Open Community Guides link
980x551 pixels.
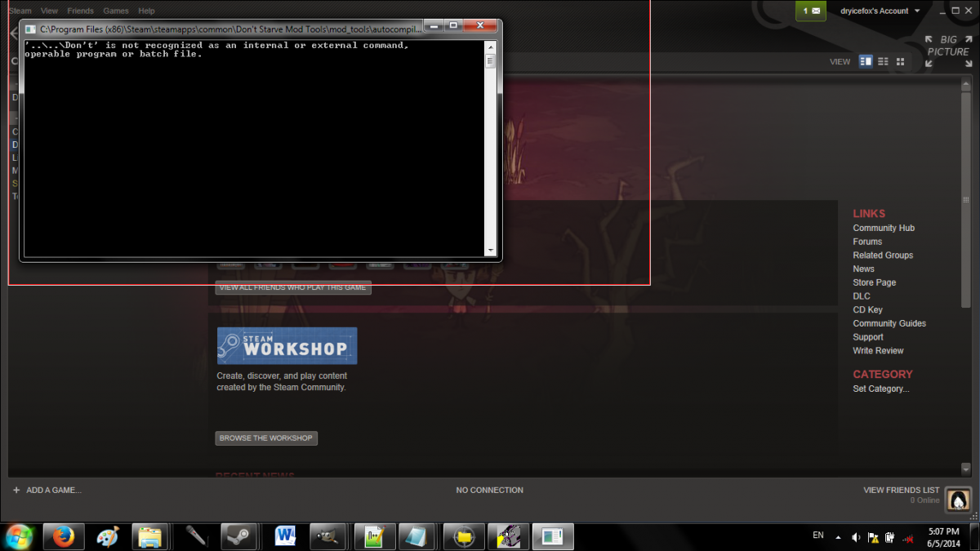pos(889,323)
